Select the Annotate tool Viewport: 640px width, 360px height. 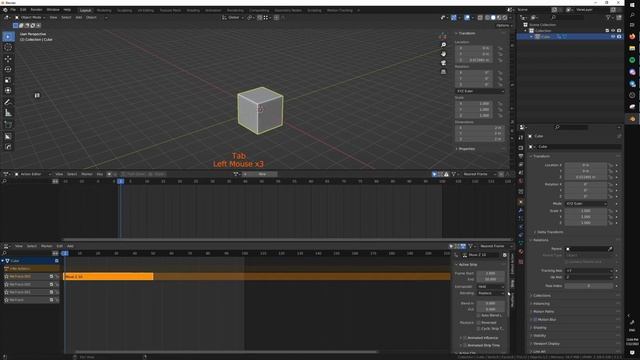(8, 102)
